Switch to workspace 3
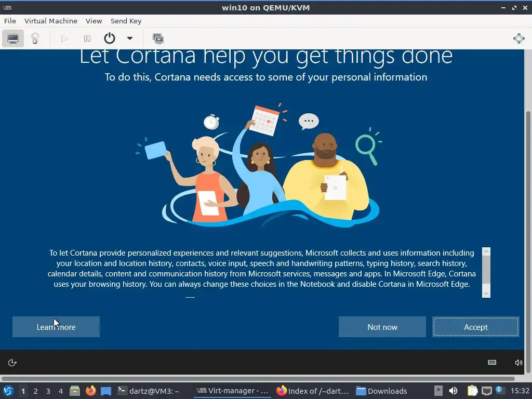 (x=48, y=391)
